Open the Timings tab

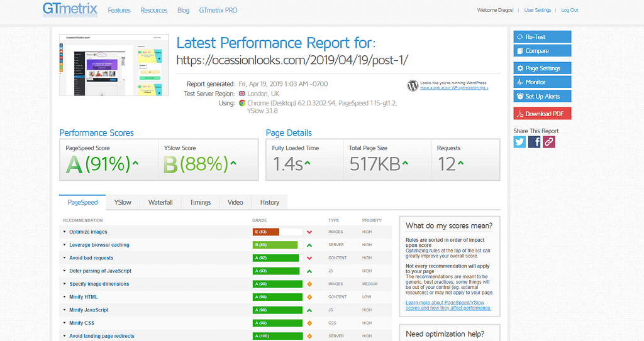200,202
